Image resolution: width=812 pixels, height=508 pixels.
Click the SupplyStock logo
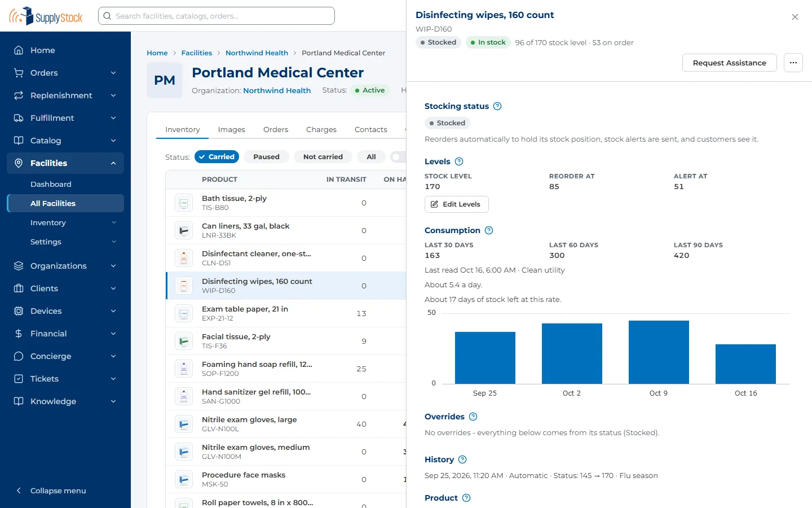46,16
